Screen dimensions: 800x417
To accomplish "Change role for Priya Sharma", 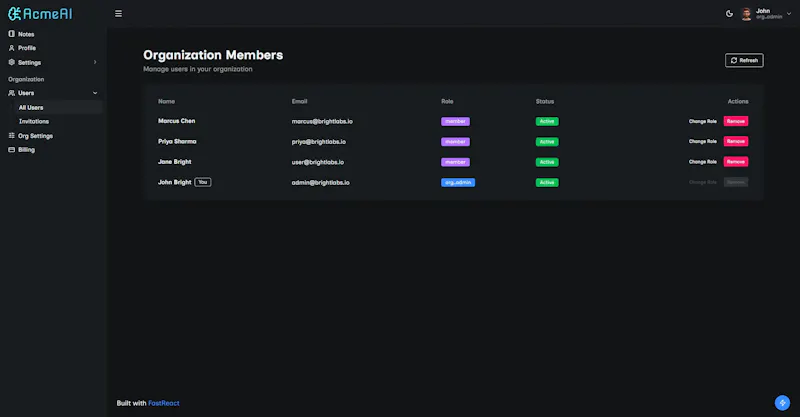I will tap(703, 141).
